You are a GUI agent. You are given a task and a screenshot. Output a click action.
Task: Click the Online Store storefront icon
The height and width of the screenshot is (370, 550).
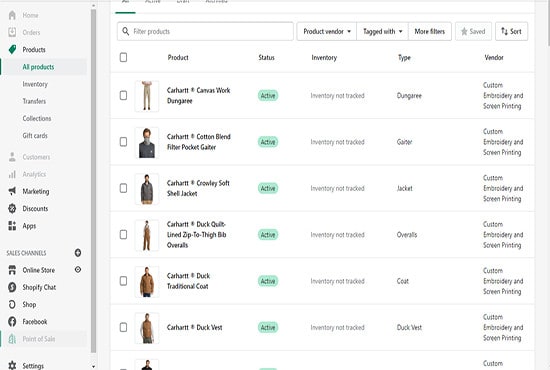point(12,270)
